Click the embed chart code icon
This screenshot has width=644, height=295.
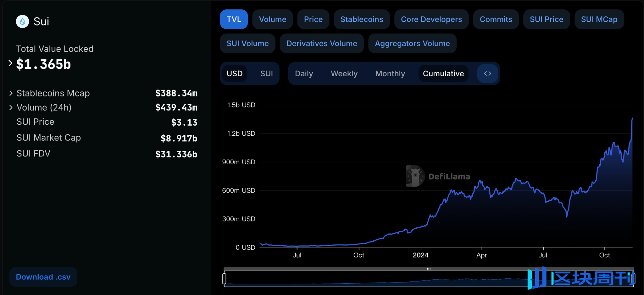pyautogui.click(x=487, y=74)
